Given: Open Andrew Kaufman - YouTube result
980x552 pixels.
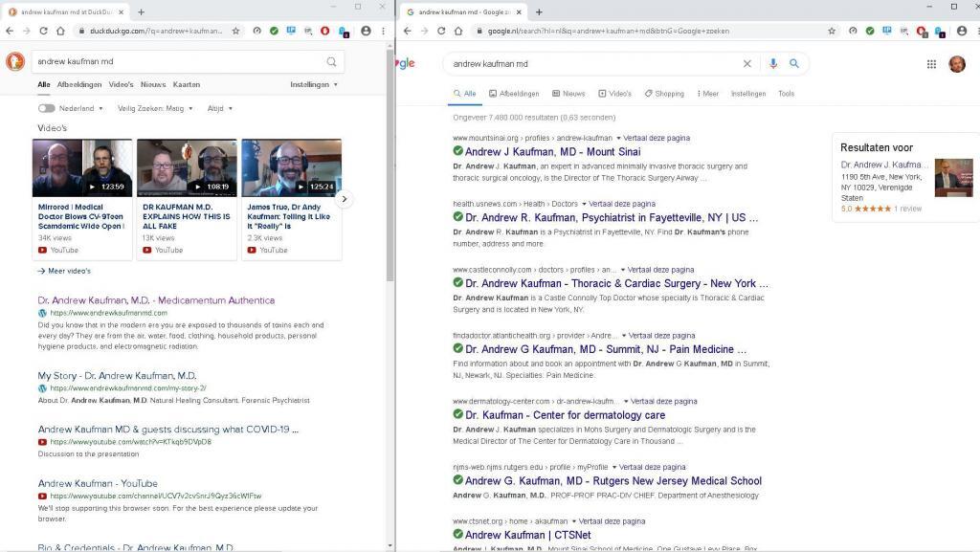Looking at the screenshot, I should [x=98, y=483].
